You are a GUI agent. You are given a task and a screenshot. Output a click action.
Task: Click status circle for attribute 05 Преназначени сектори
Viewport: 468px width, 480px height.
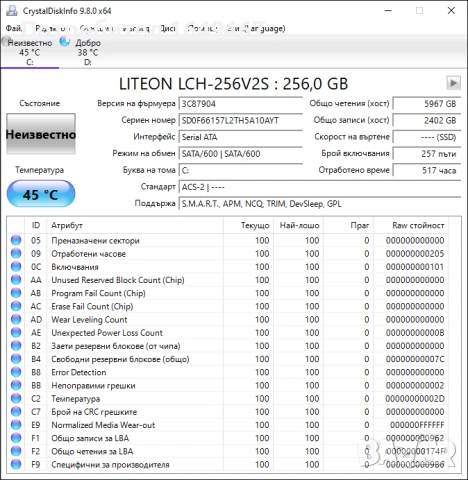point(16,240)
